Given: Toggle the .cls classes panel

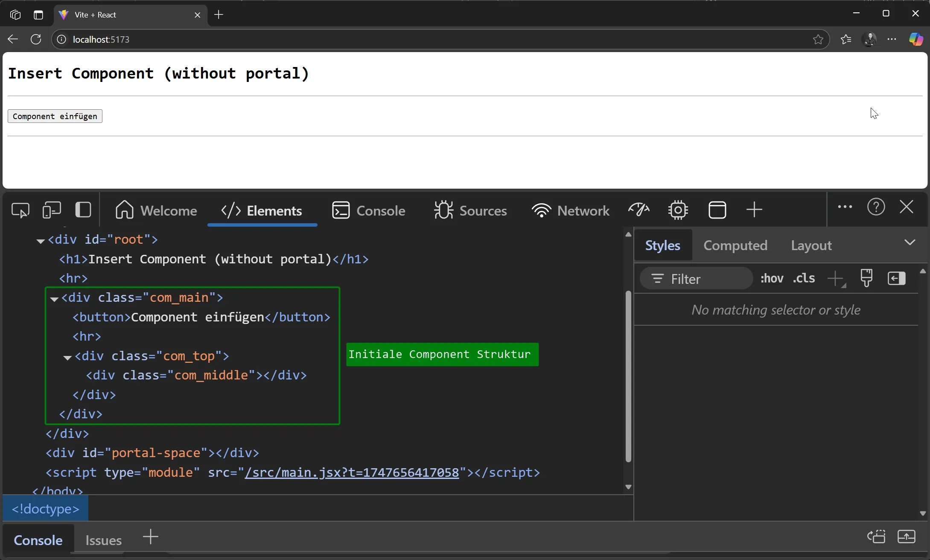Looking at the screenshot, I should click(x=804, y=278).
